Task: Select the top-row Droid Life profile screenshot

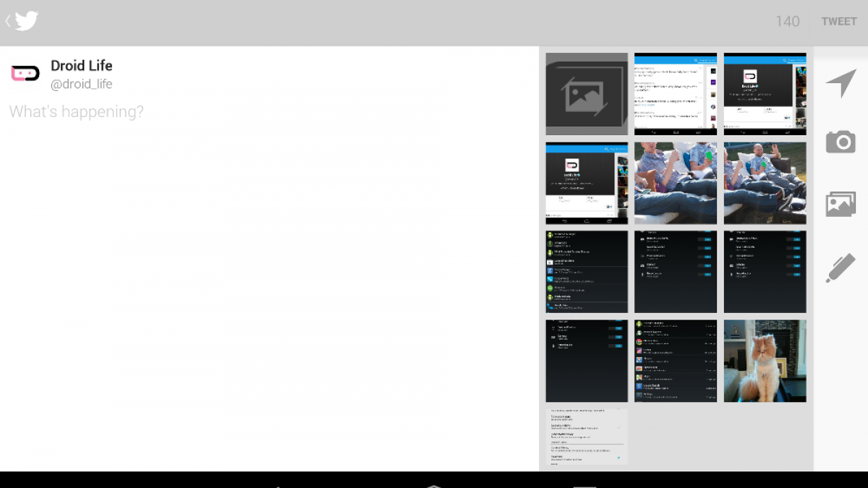Action: click(x=765, y=94)
